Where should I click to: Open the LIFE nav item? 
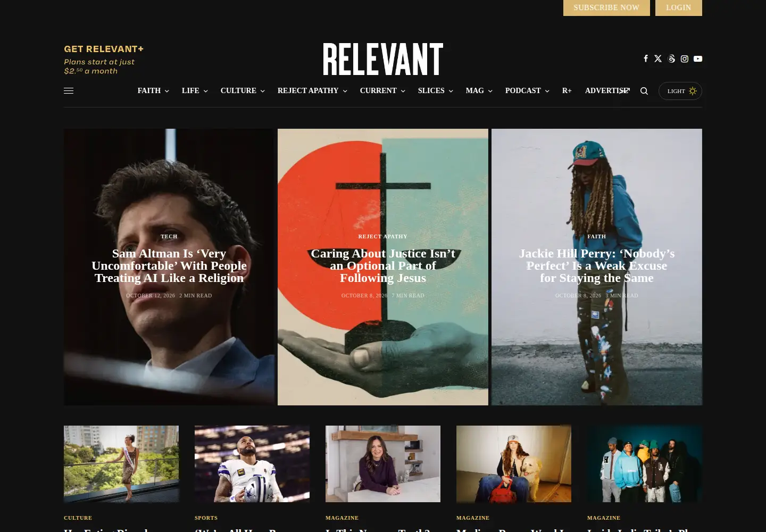tap(190, 91)
